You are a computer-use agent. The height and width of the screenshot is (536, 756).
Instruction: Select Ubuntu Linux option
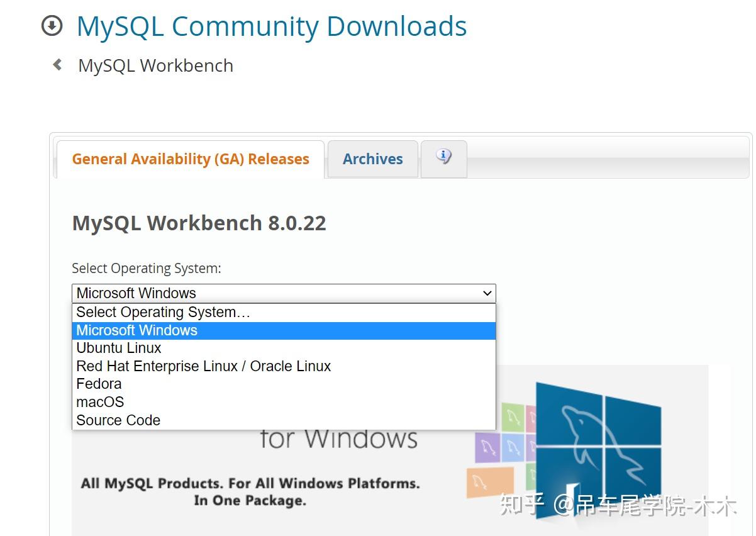(x=119, y=348)
